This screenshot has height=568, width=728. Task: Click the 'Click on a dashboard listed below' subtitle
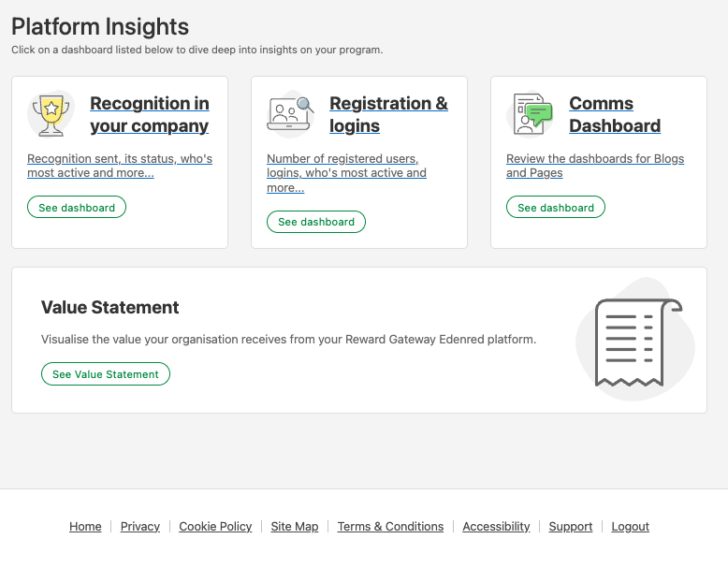(197, 50)
